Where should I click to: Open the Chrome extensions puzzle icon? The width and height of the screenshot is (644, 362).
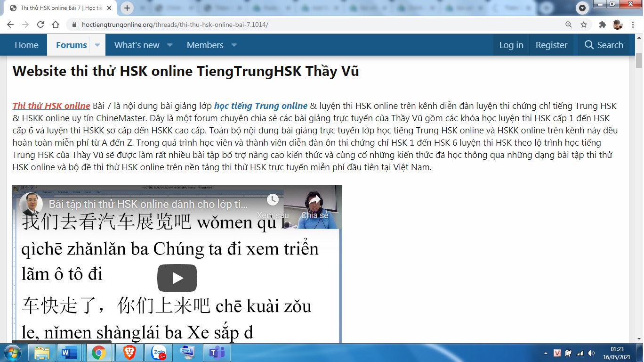[602, 25]
